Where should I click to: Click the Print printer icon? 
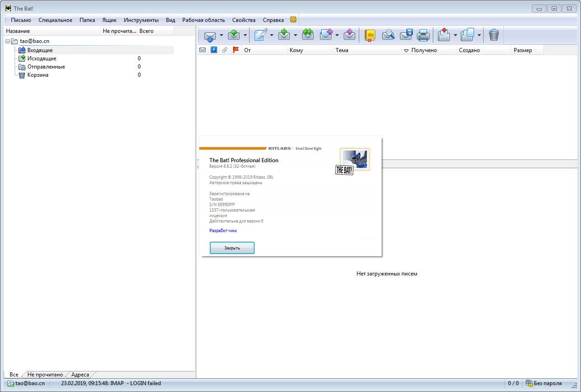click(x=423, y=35)
